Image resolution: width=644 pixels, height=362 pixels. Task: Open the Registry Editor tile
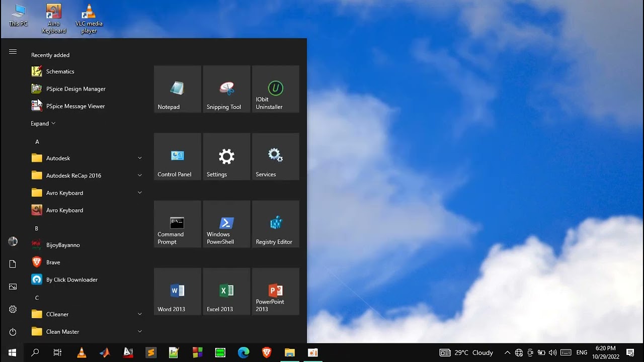(275, 224)
